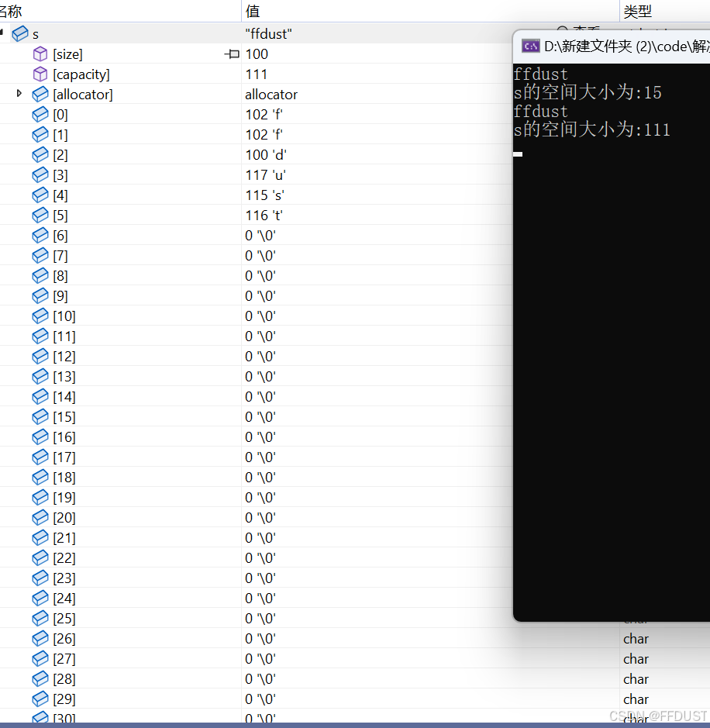710x728 pixels.
Task: Click console output line s的空间大小为:15
Action: click(x=587, y=92)
